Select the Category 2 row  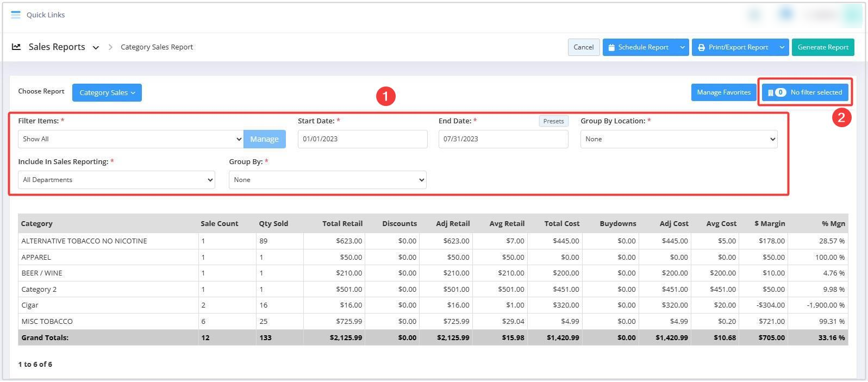[433, 289]
